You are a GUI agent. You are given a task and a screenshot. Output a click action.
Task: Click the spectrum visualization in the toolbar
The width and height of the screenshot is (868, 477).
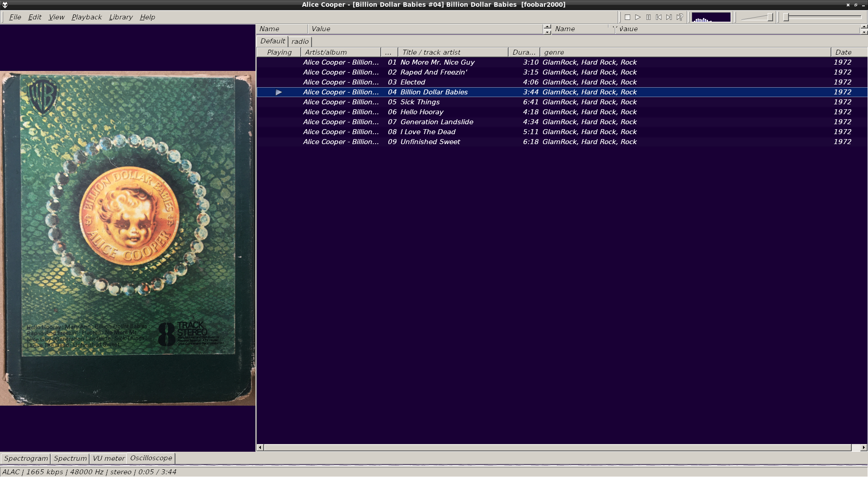[711, 17]
